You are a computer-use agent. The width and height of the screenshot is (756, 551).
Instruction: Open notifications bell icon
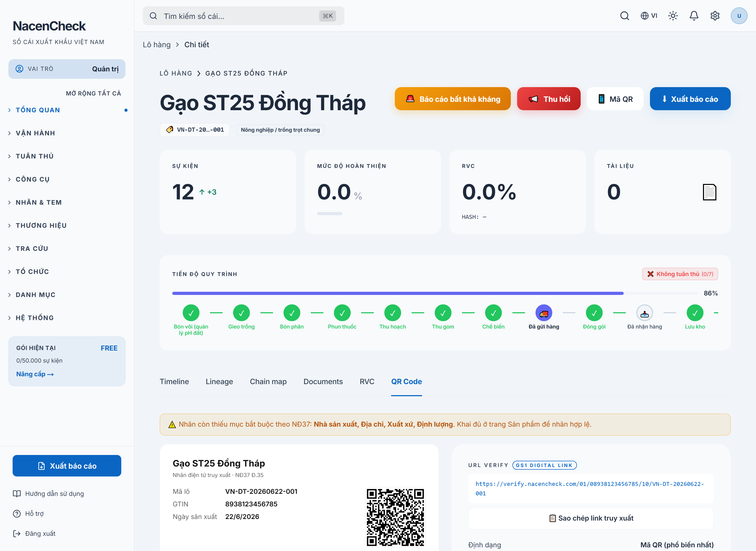click(x=694, y=16)
